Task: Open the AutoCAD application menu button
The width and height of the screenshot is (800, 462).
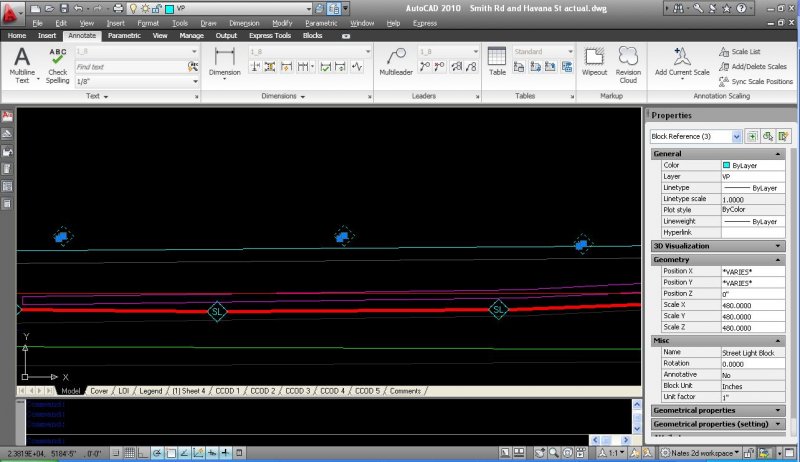Action: coord(11,12)
